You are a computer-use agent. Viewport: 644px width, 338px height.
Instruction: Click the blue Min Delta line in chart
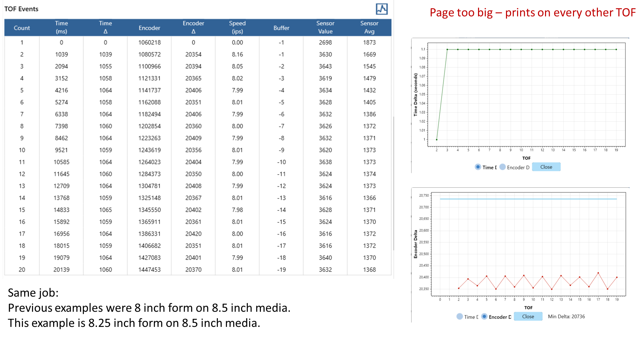coord(529,199)
